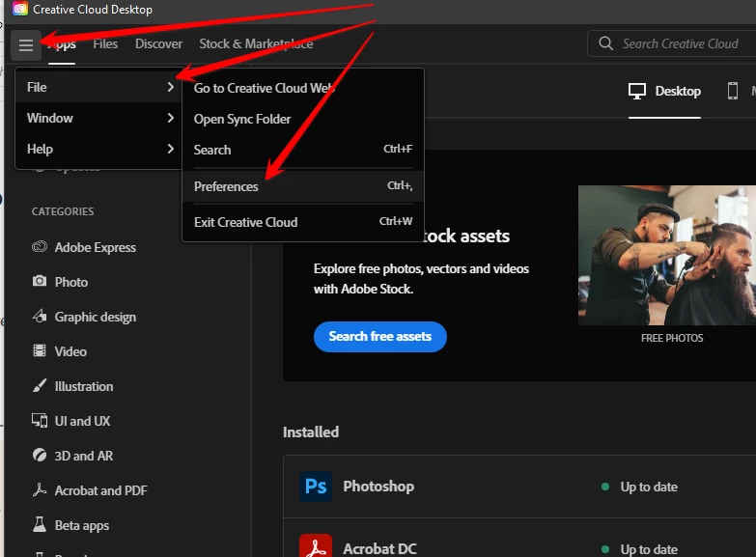Click the Acrobat DC app icon
The width and height of the screenshot is (756, 557).
[x=316, y=546]
